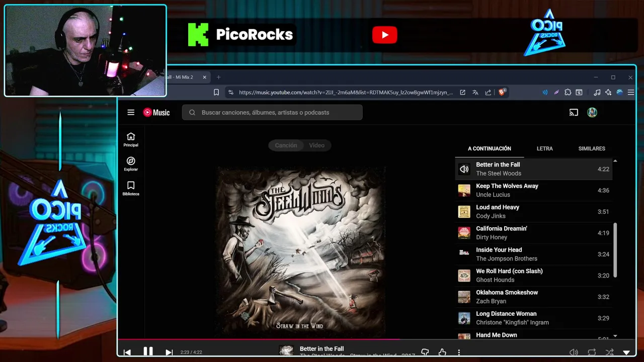Click the media control music note icon
Image resolution: width=644 pixels, height=362 pixels.
coord(597,93)
